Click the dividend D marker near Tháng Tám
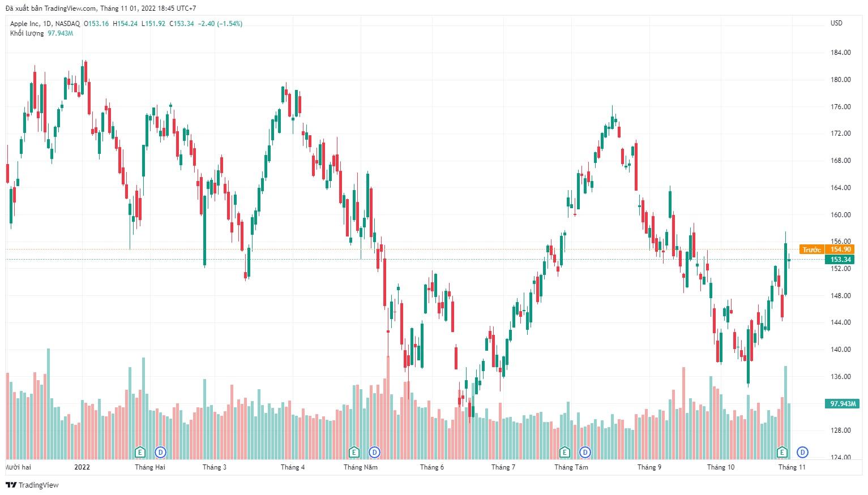The width and height of the screenshot is (868, 495). [585, 452]
